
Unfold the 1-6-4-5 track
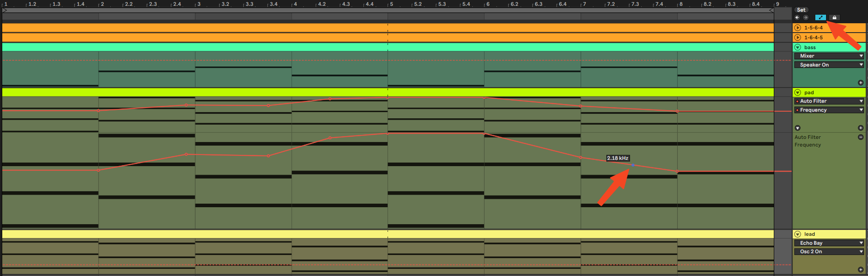pyautogui.click(x=798, y=38)
